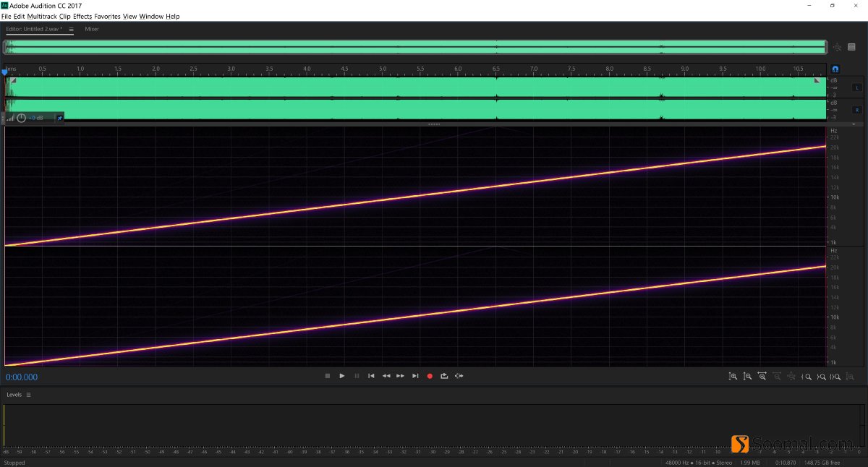Toggle Skip Selection button
The image size is (868, 467).
[459, 376]
